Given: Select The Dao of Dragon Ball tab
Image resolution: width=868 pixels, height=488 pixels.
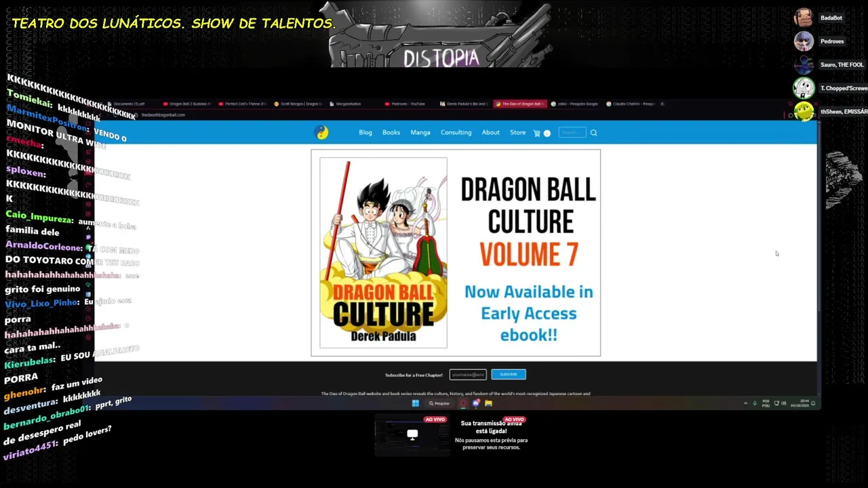Looking at the screenshot, I should click(521, 104).
